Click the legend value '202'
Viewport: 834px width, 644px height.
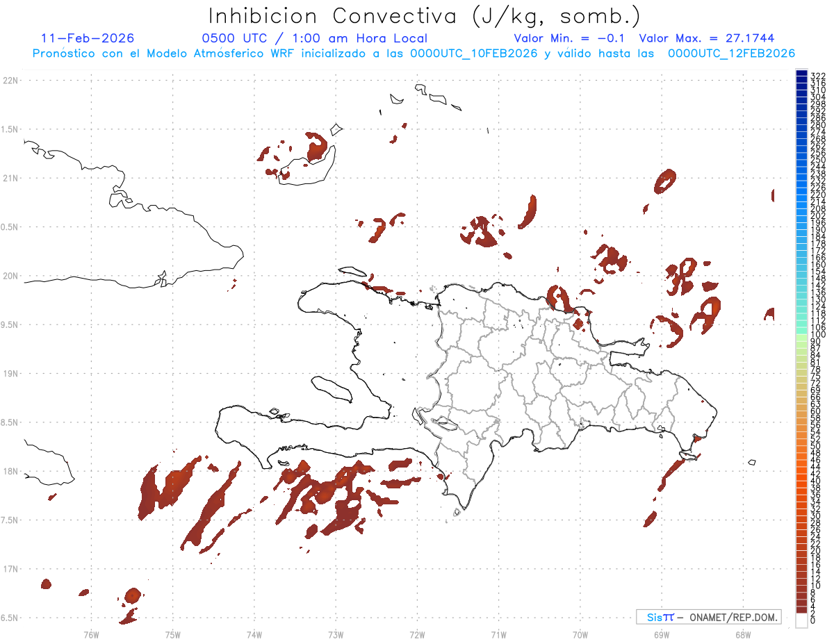(x=818, y=216)
